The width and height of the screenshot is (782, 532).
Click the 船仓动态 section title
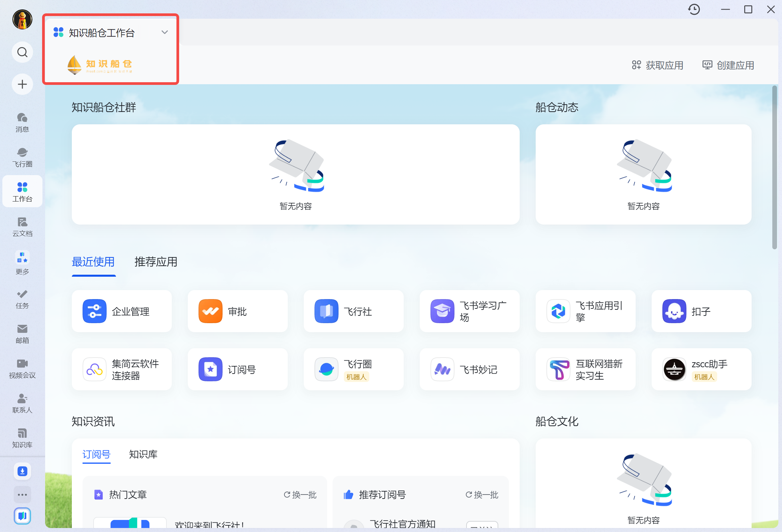(x=557, y=107)
